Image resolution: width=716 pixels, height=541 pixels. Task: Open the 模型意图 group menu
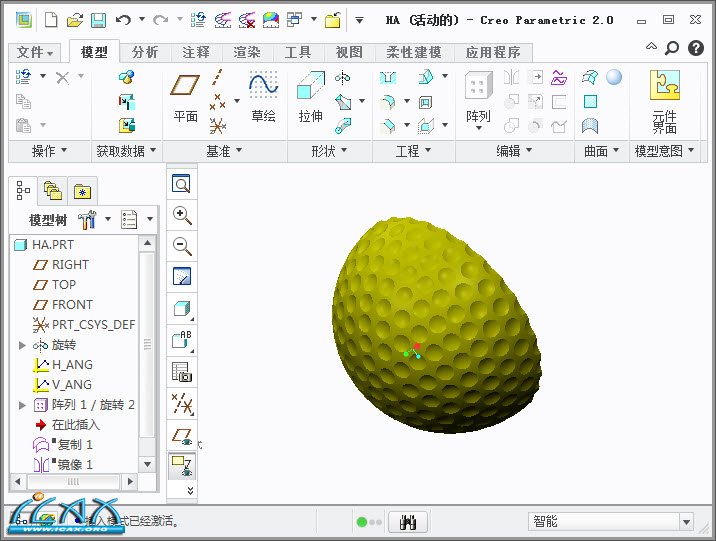[x=665, y=151]
